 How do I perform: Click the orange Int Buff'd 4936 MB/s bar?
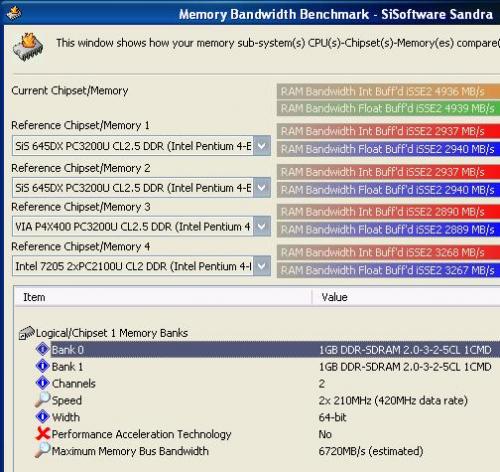tap(388, 91)
